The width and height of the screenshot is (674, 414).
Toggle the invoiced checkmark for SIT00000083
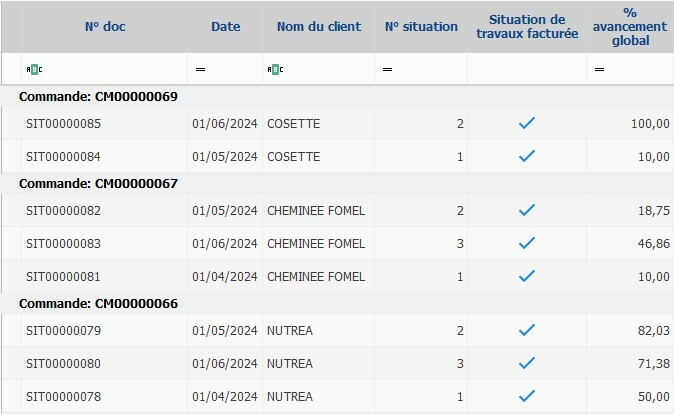(527, 243)
